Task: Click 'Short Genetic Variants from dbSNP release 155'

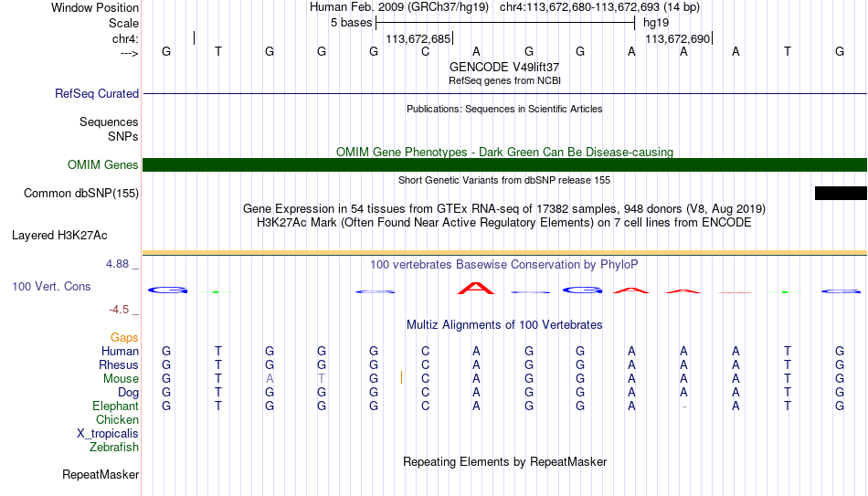Action: (x=504, y=180)
